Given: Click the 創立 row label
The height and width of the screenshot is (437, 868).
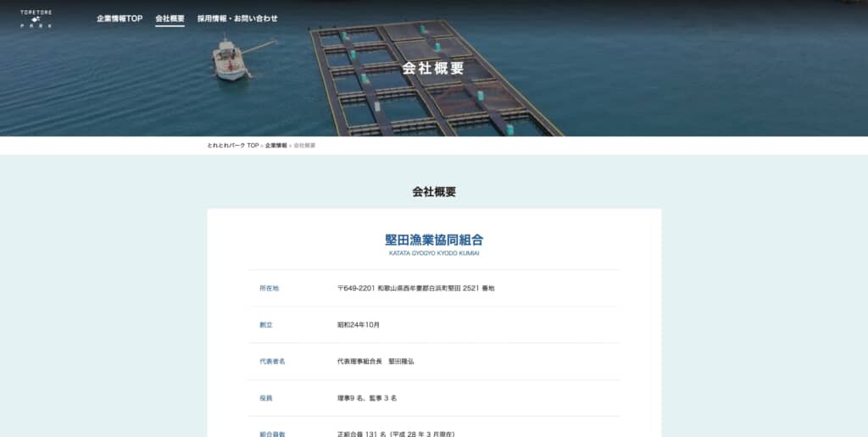Looking at the screenshot, I should pyautogui.click(x=266, y=324).
